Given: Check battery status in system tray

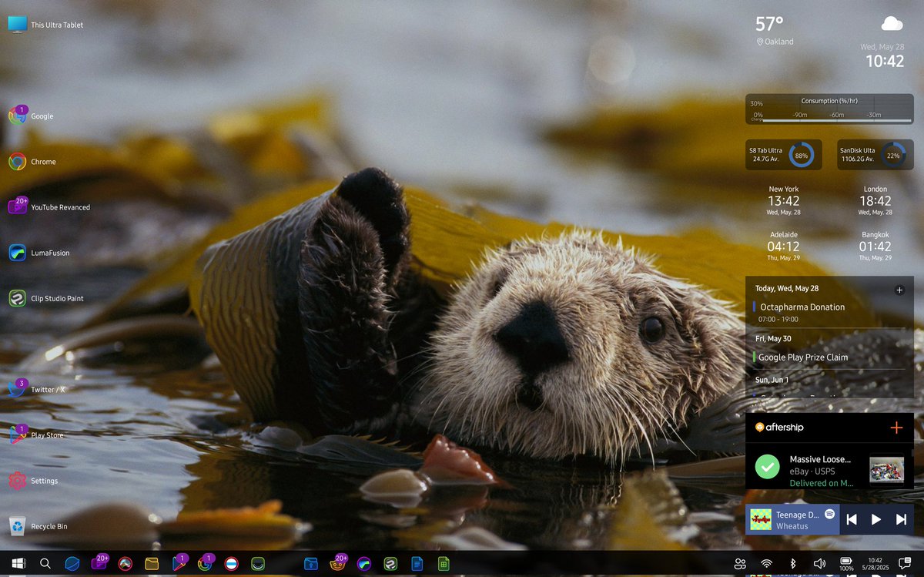Looking at the screenshot, I should [x=846, y=564].
